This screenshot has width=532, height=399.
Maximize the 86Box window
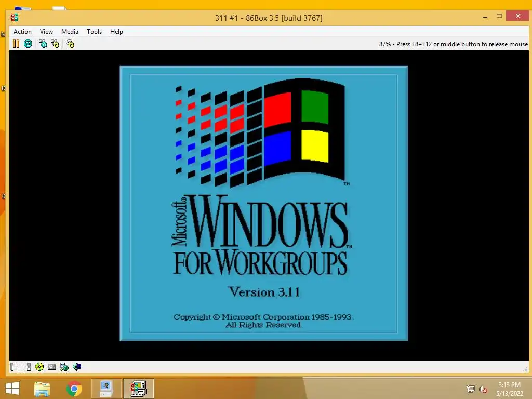coord(499,16)
